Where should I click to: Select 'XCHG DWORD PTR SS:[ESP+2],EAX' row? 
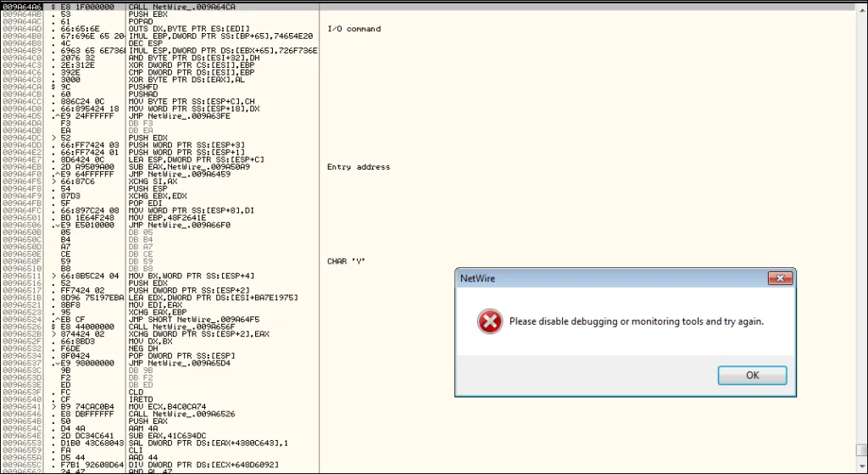(198, 334)
